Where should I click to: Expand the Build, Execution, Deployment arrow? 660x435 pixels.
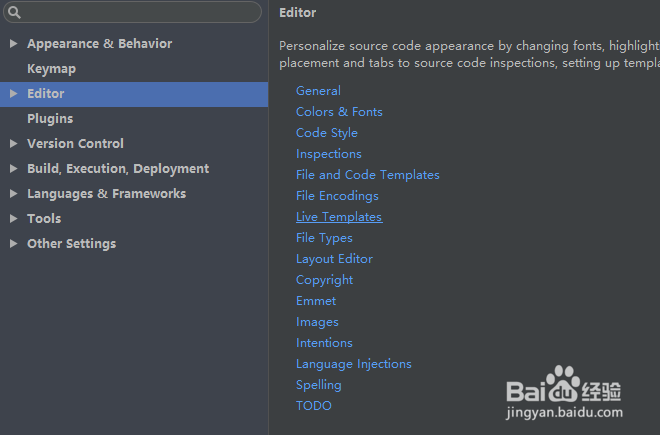[13, 169]
